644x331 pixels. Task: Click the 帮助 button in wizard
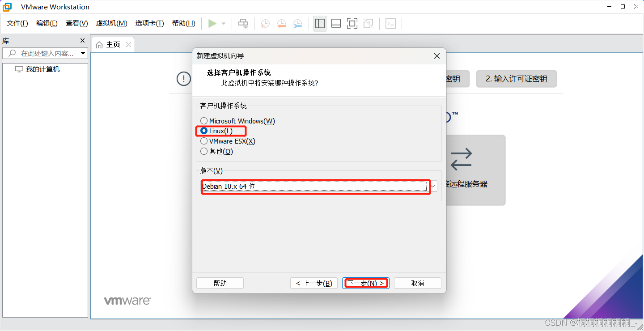[220, 283]
